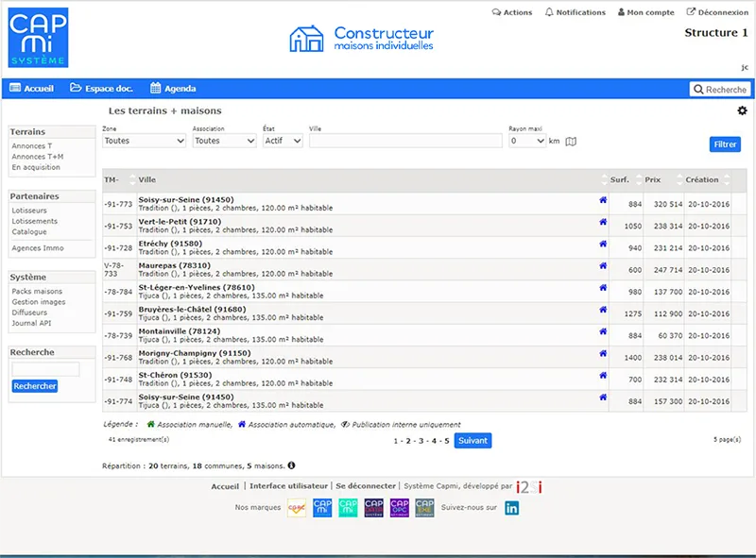Open the LinkedIn icon in footer
756x558 pixels.
pos(511,508)
